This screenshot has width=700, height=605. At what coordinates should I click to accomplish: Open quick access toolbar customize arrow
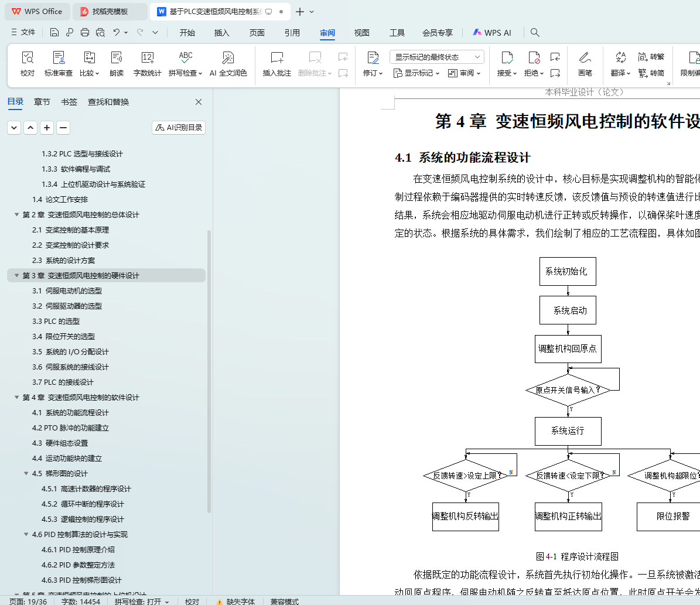point(155,32)
